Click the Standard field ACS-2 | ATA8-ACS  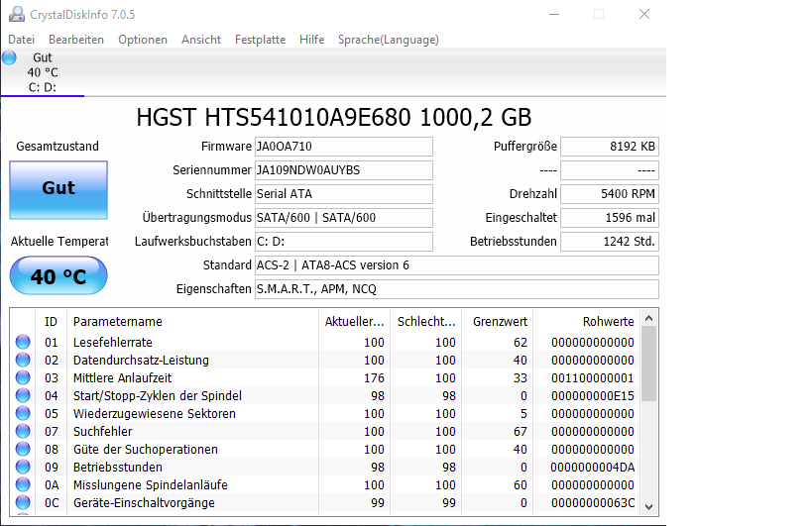[x=457, y=265]
